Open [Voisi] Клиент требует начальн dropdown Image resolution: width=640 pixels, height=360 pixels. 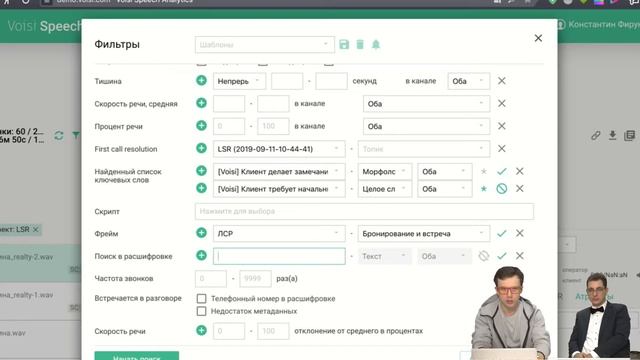click(279, 189)
